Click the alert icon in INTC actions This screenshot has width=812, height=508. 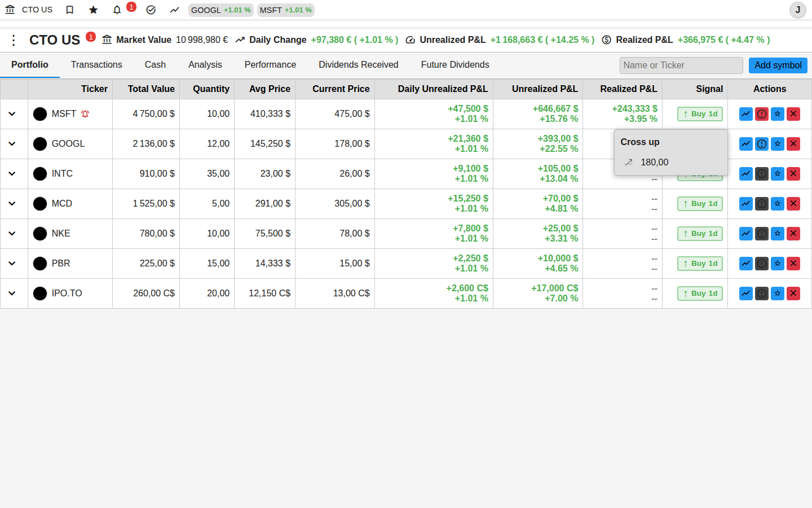pyautogui.click(x=762, y=174)
